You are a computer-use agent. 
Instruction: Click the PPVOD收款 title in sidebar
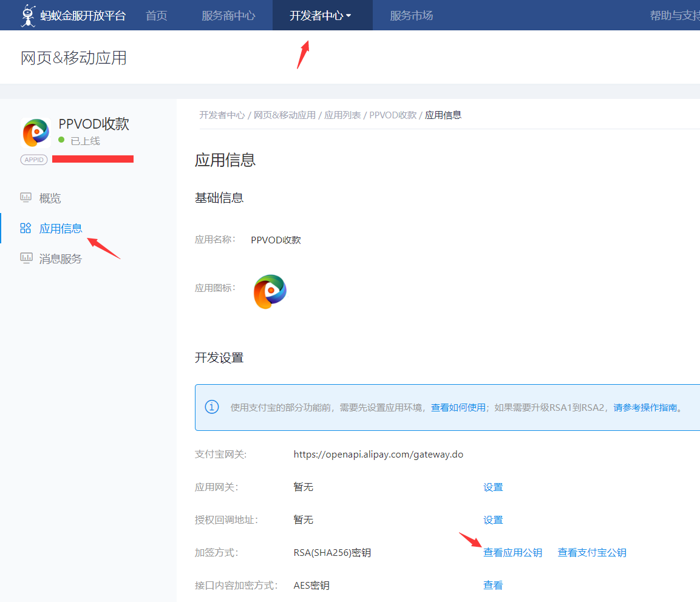coord(93,124)
